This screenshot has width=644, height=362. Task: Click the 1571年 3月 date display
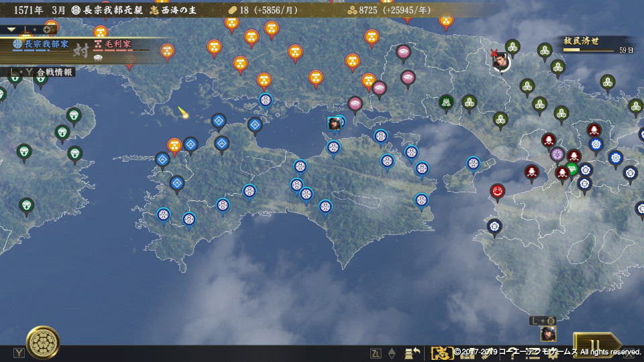pos(40,10)
